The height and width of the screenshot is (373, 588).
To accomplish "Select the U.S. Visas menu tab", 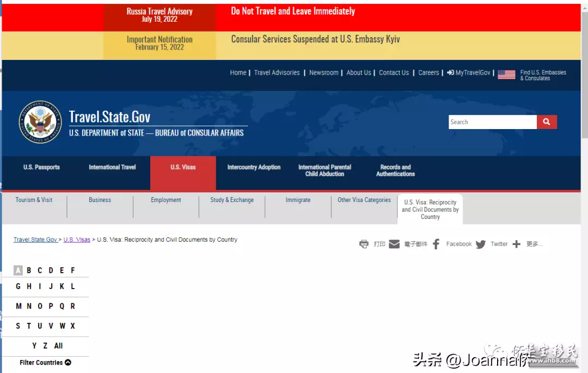I will click(x=183, y=173).
